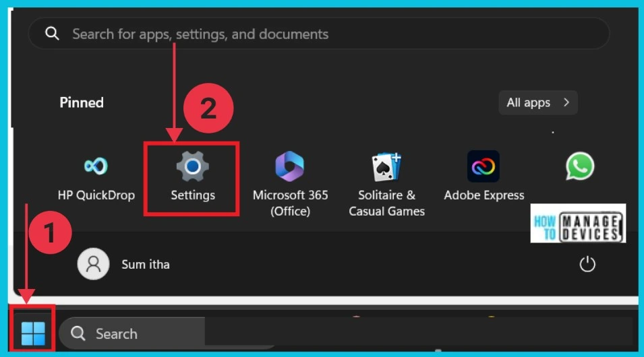Click the Sum itha user avatar

click(x=93, y=264)
